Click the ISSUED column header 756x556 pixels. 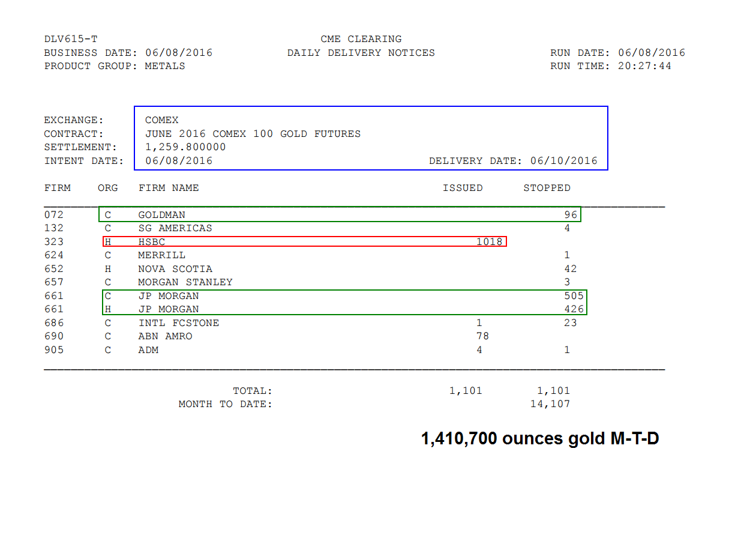(x=463, y=188)
